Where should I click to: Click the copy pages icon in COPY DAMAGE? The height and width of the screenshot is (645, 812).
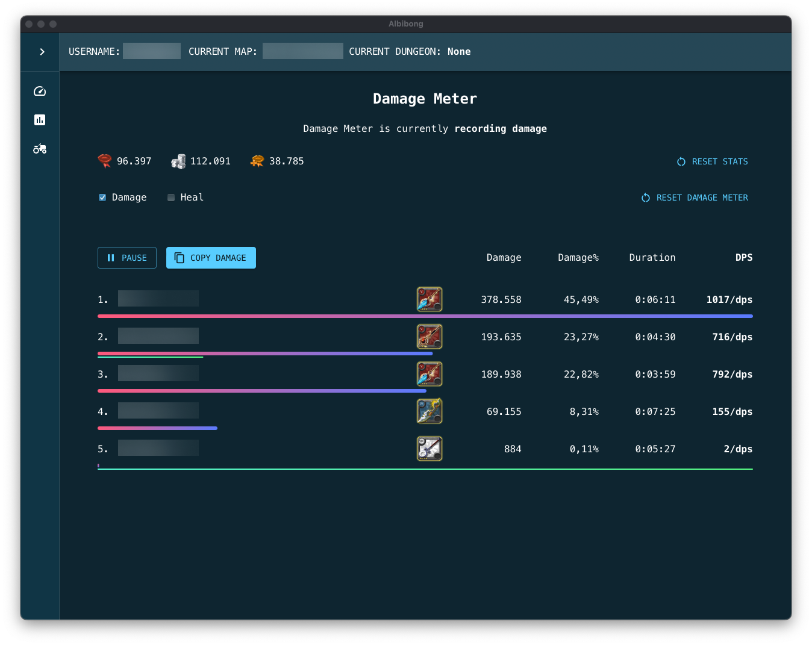point(180,258)
